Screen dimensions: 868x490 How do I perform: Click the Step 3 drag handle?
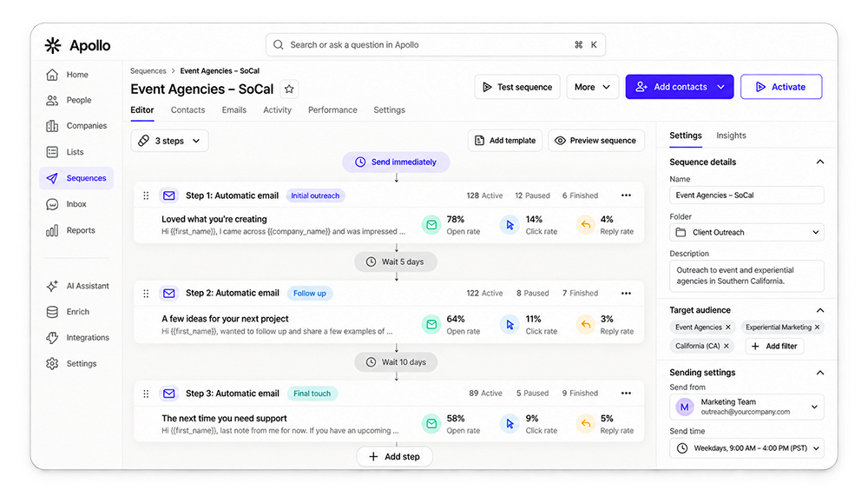146,394
